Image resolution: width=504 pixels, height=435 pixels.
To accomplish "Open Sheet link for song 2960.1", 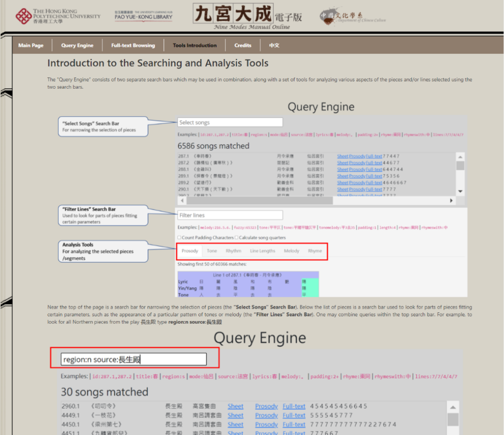I will pos(235,406).
